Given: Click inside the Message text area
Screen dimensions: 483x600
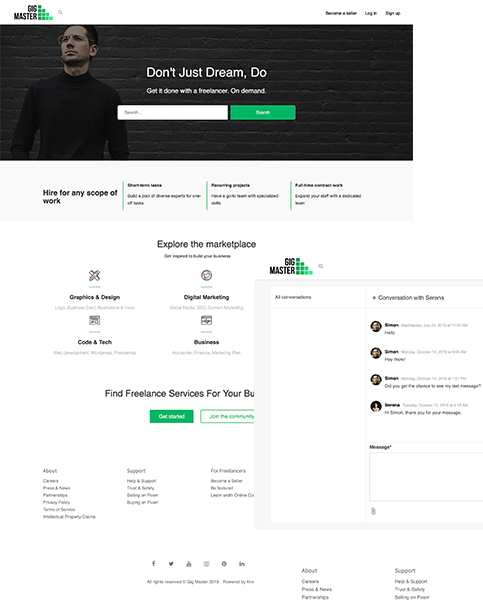Looking at the screenshot, I should 426,476.
